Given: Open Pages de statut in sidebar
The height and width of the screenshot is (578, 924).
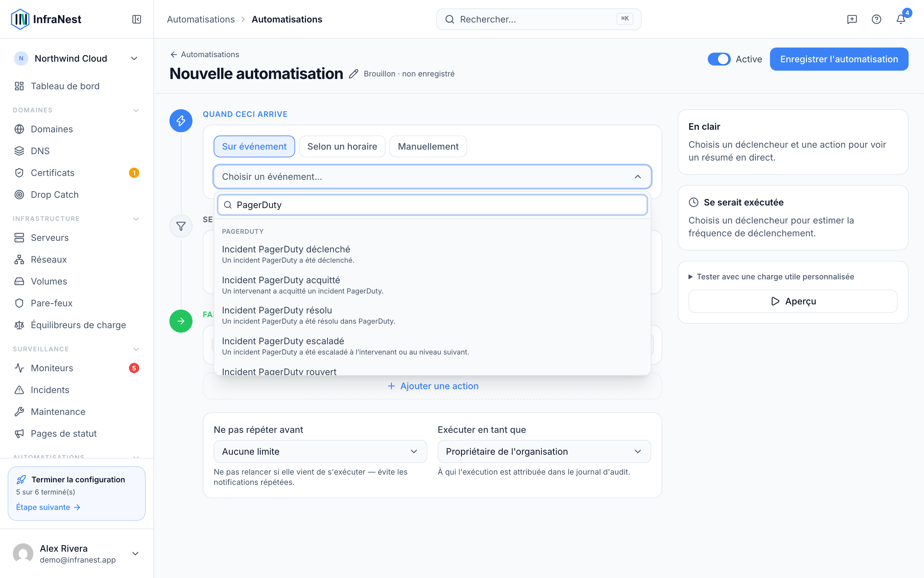Looking at the screenshot, I should point(76,433).
